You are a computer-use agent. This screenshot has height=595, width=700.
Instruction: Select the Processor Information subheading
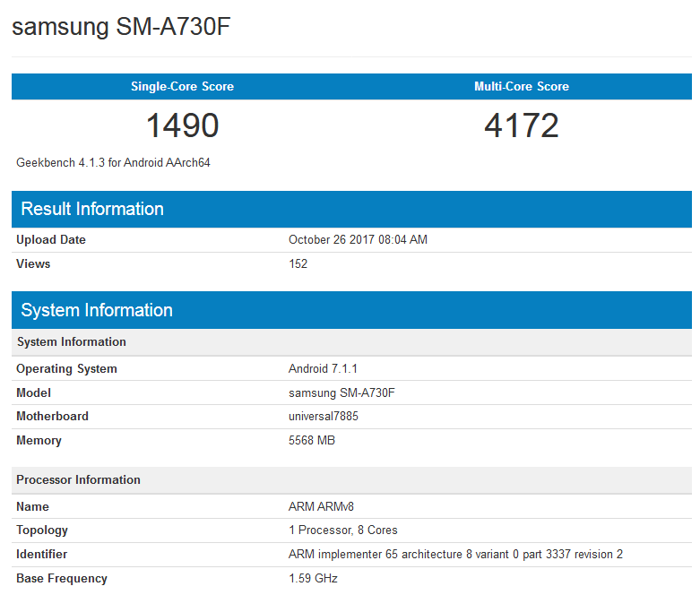click(x=78, y=479)
